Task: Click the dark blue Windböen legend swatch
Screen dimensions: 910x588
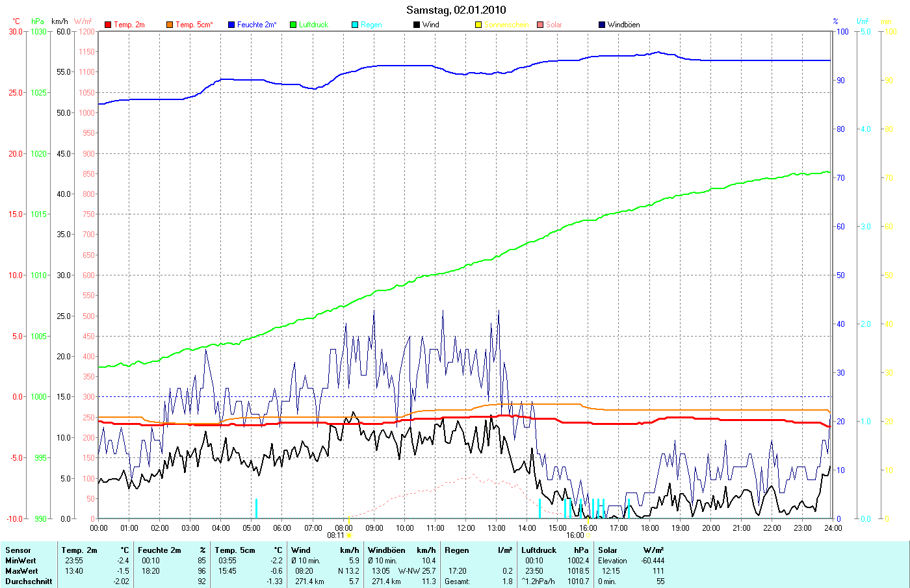Action: point(602,25)
